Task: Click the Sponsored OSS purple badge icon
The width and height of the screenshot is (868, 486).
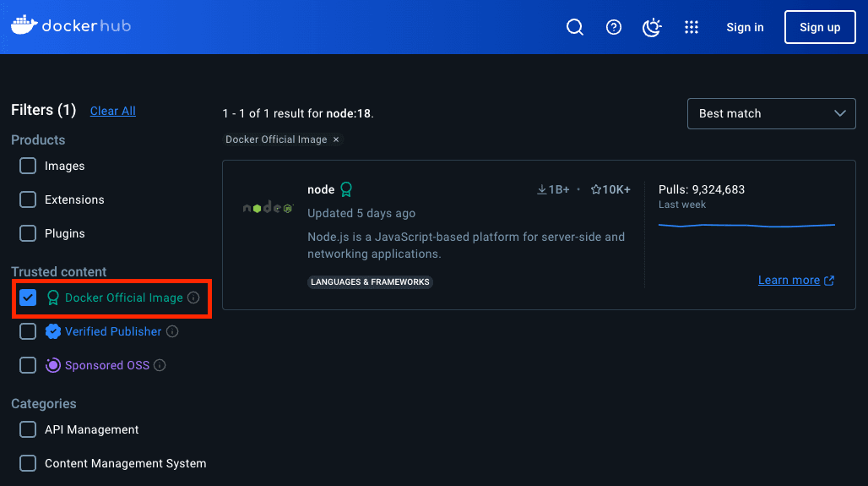Action: point(52,365)
